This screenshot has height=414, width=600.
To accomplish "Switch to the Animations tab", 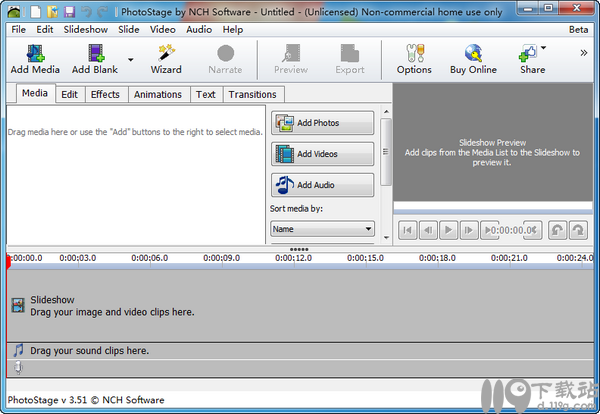I will 158,95.
